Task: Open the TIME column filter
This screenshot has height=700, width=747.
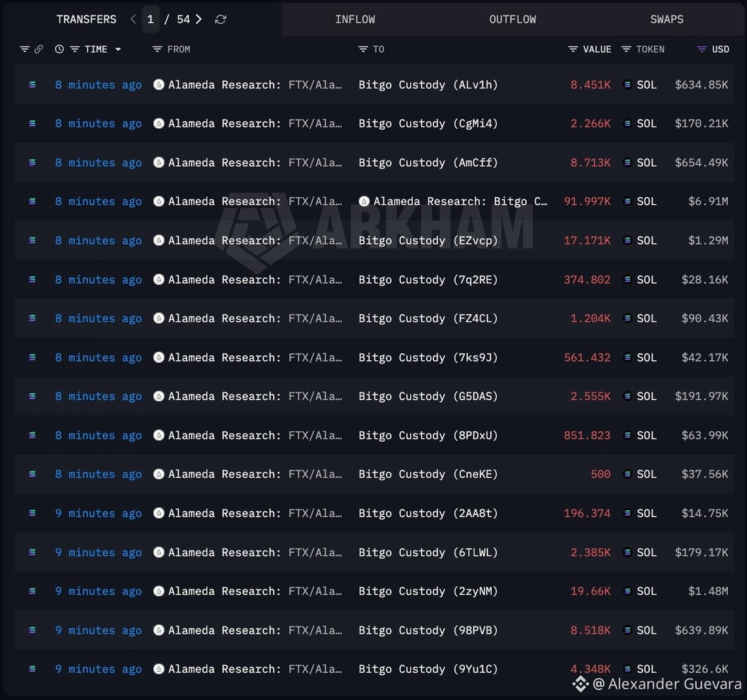Action: point(75,49)
